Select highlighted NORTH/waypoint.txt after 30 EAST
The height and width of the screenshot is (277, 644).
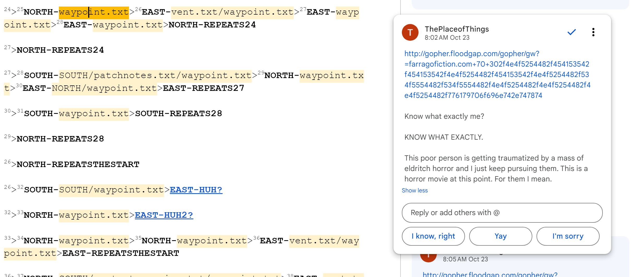tap(104, 89)
